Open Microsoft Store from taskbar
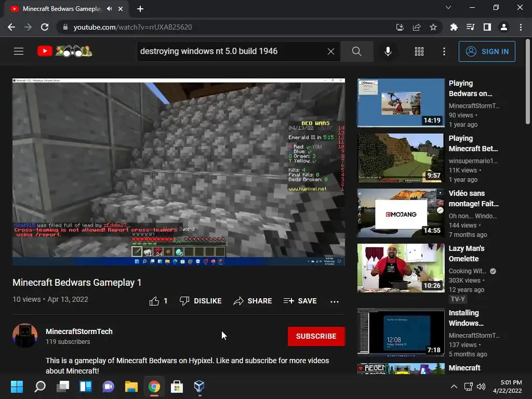Screen dimensions: 532x399 tap(177, 387)
